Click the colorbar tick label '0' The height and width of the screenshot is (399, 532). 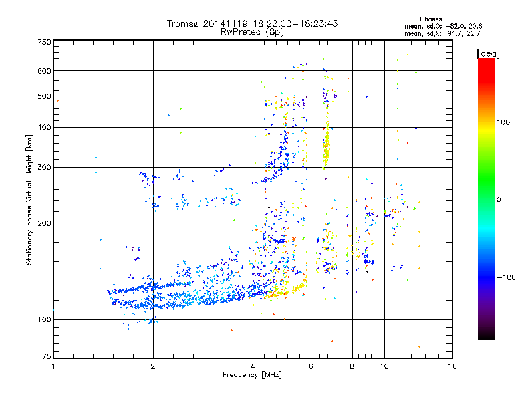pos(499,199)
